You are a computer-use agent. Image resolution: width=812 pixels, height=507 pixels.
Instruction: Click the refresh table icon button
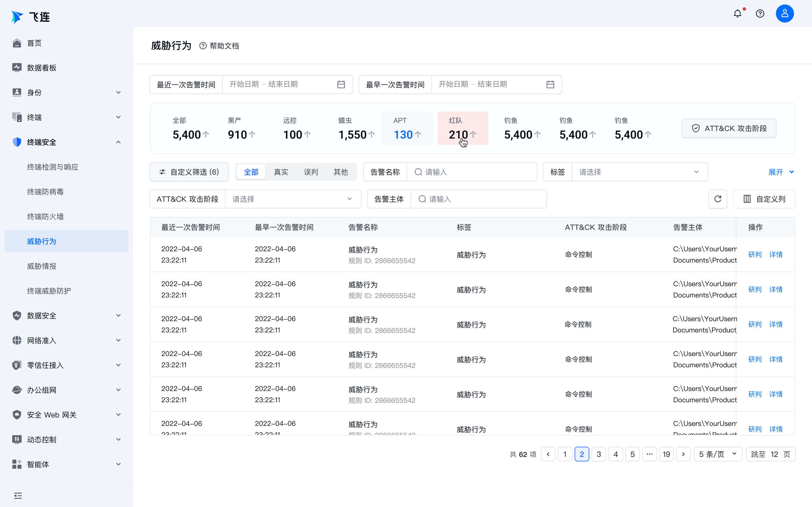pos(718,199)
